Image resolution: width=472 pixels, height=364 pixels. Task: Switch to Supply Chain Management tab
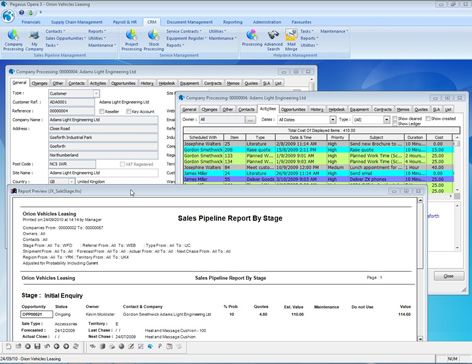(77, 22)
